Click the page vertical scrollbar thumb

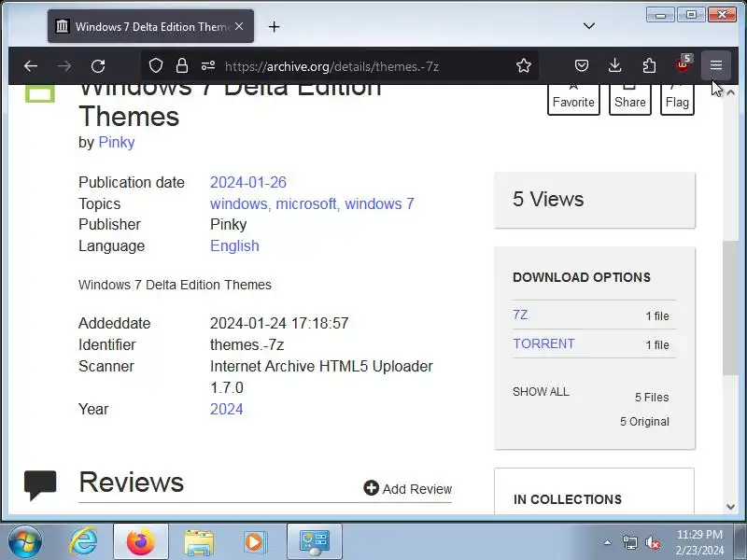point(730,308)
